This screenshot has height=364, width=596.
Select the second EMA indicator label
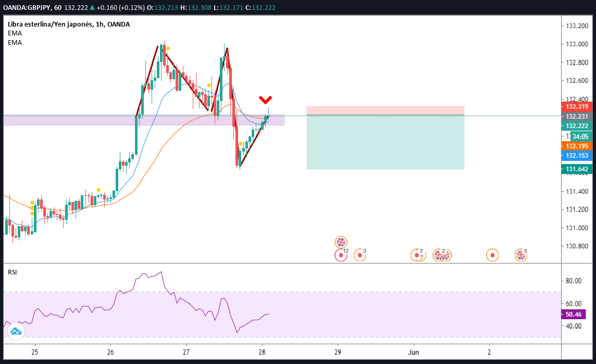click(x=15, y=43)
